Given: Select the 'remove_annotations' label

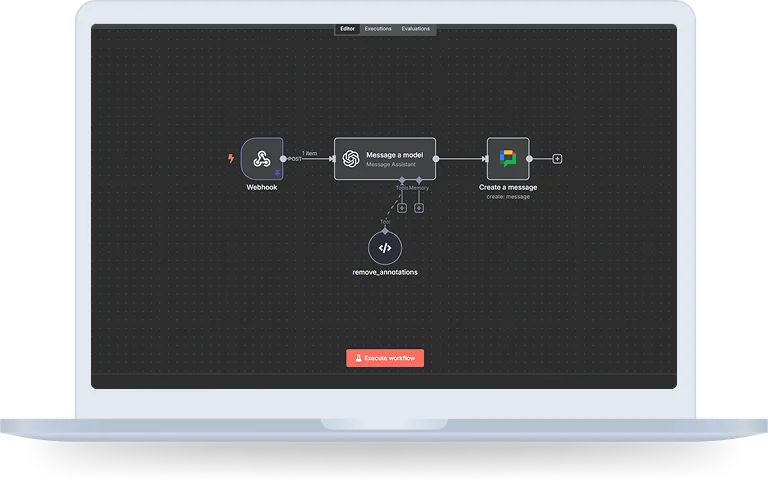Looking at the screenshot, I should (385, 272).
